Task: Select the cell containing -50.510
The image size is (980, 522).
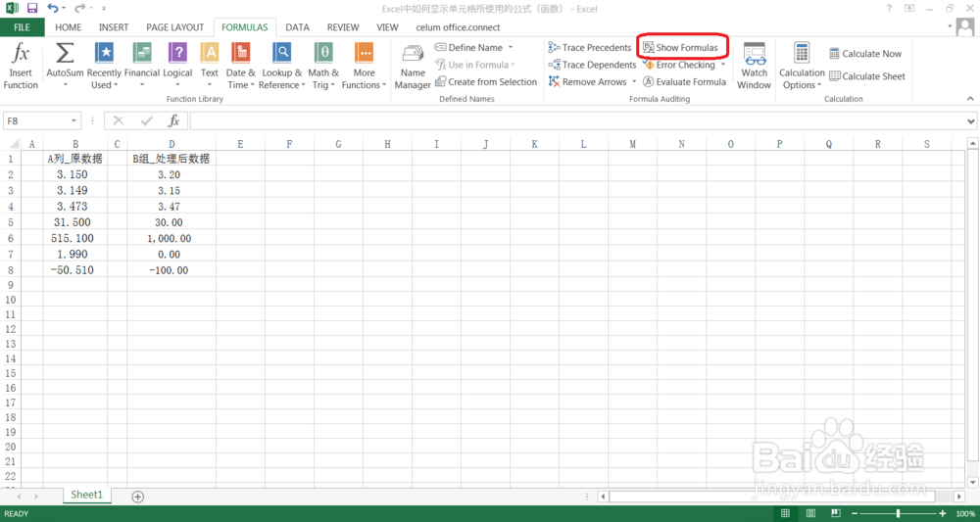Action: point(75,270)
